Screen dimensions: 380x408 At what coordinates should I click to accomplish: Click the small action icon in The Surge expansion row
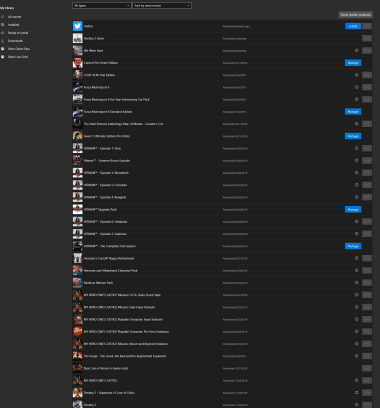357,356
